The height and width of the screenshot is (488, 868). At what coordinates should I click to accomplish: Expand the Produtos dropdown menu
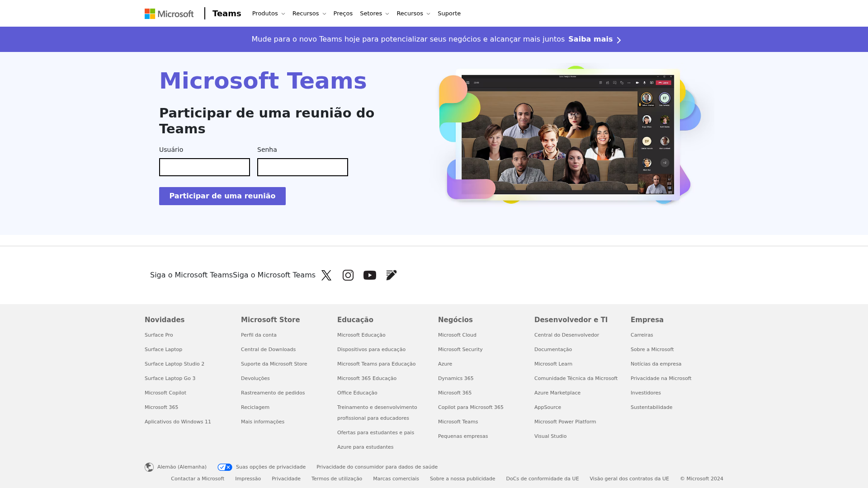[x=269, y=14]
